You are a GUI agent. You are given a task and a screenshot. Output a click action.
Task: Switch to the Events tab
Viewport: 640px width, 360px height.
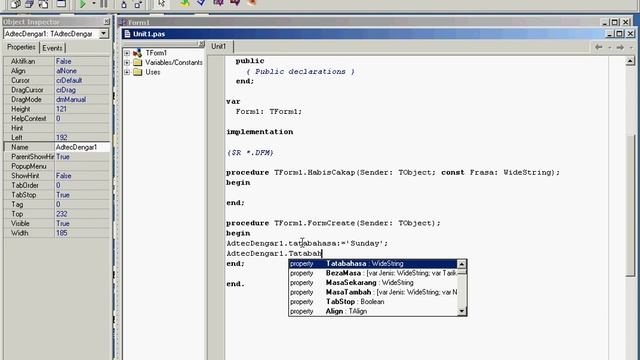pos(52,48)
